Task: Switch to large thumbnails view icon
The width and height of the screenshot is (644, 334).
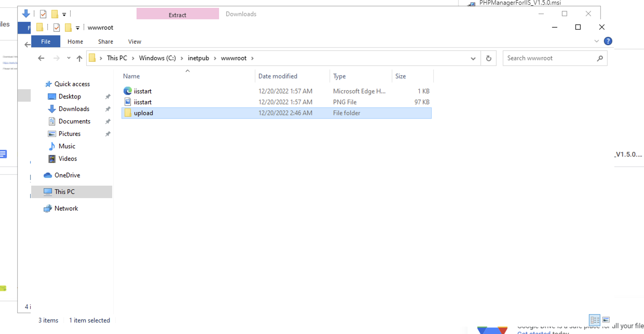Action: click(x=606, y=319)
